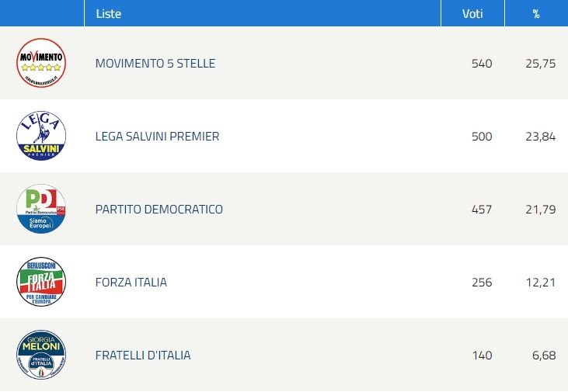Click the 500 votes value for Lega

pyautogui.click(x=482, y=137)
